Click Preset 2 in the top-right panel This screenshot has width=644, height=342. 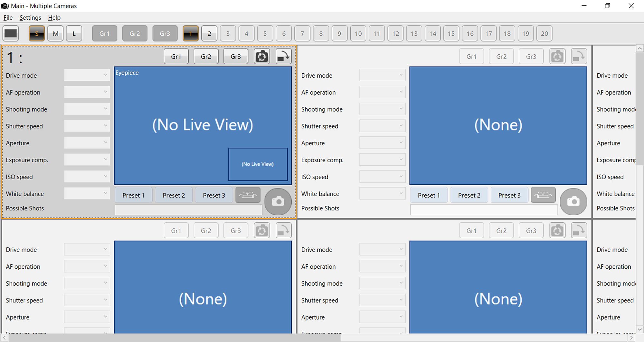469,195
